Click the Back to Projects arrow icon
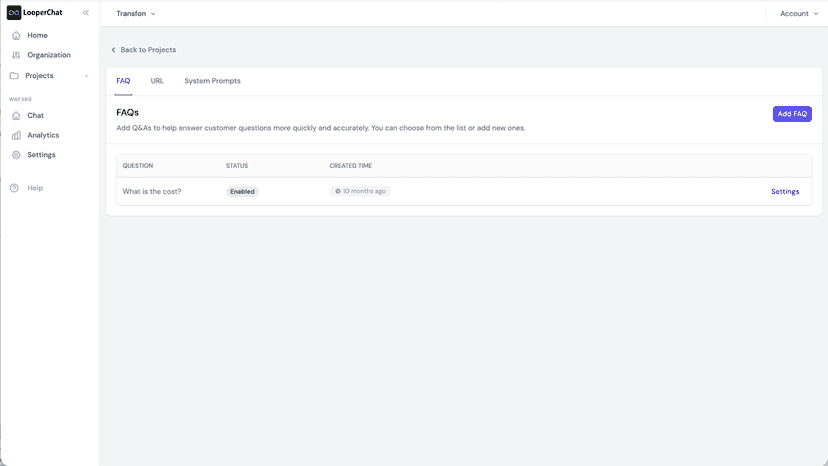Screen dimensions: 828x466 pos(113,50)
